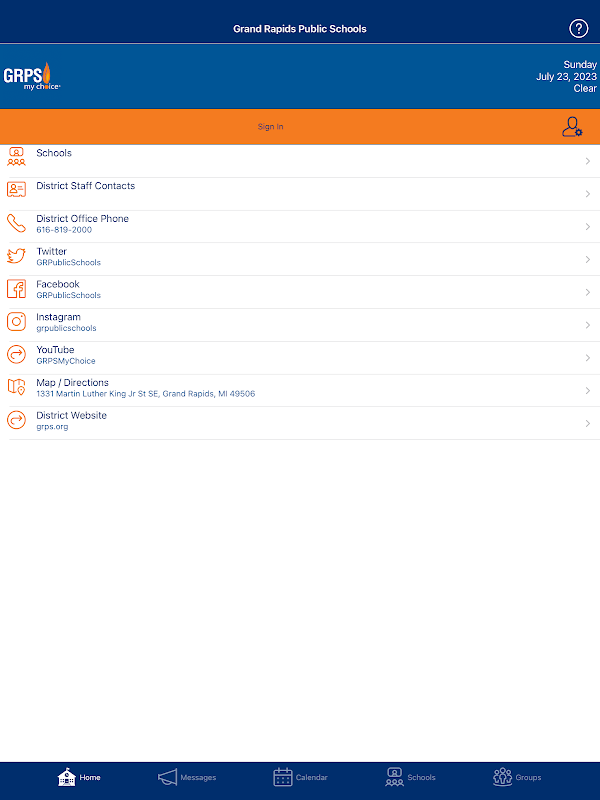Open the 1331 Martin Luther King Jr St address
This screenshot has height=800, width=600.
click(x=145, y=394)
